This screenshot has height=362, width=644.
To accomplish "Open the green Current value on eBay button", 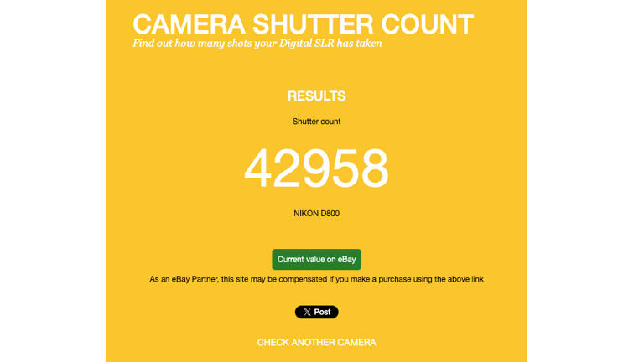I will (316, 260).
